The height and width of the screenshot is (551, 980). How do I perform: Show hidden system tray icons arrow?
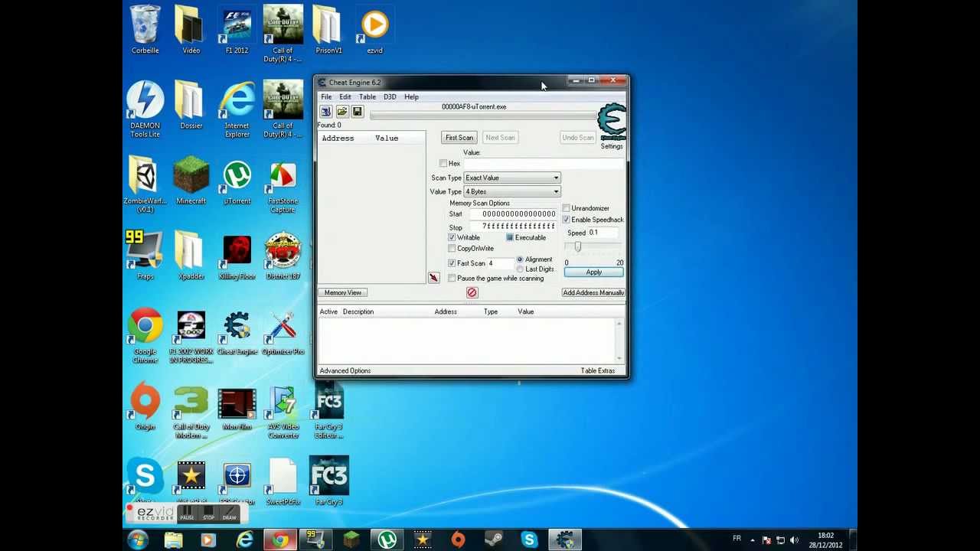click(x=753, y=540)
